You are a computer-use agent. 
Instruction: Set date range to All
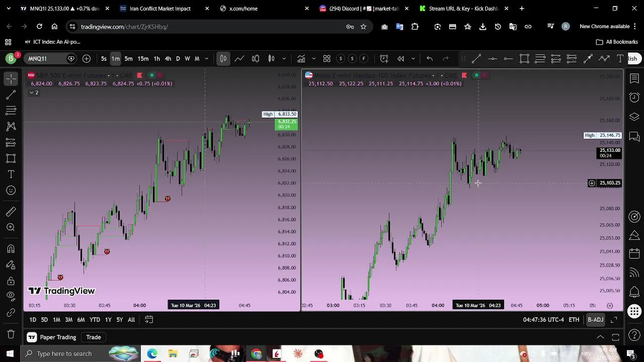point(131,320)
